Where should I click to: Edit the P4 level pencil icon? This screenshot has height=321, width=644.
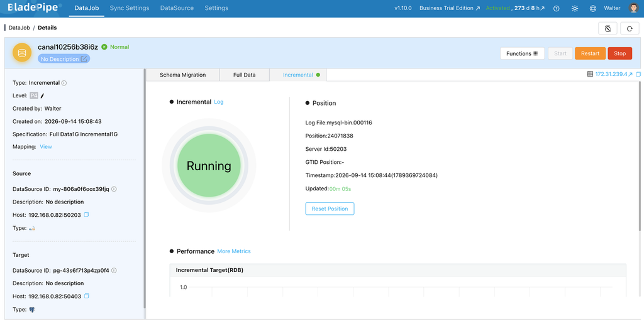coord(42,95)
